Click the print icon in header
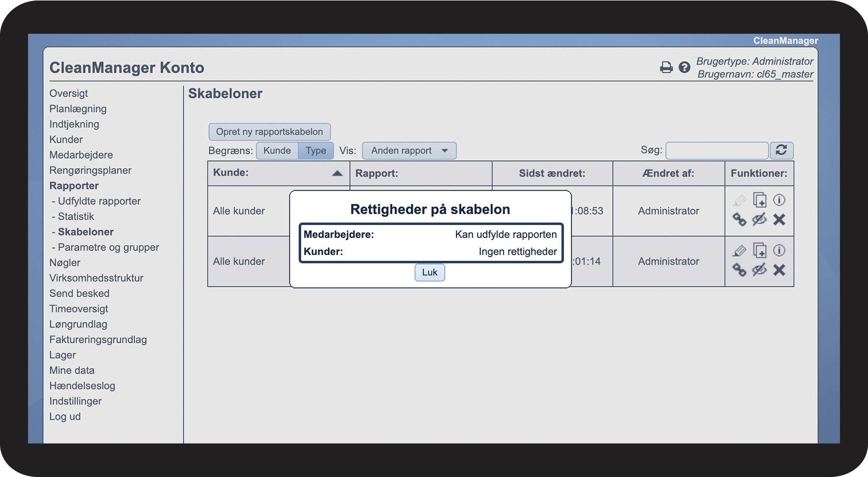This screenshot has width=868, height=477. 666,67
